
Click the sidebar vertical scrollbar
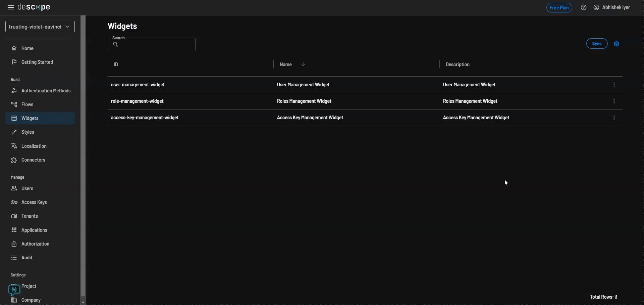tap(83, 155)
